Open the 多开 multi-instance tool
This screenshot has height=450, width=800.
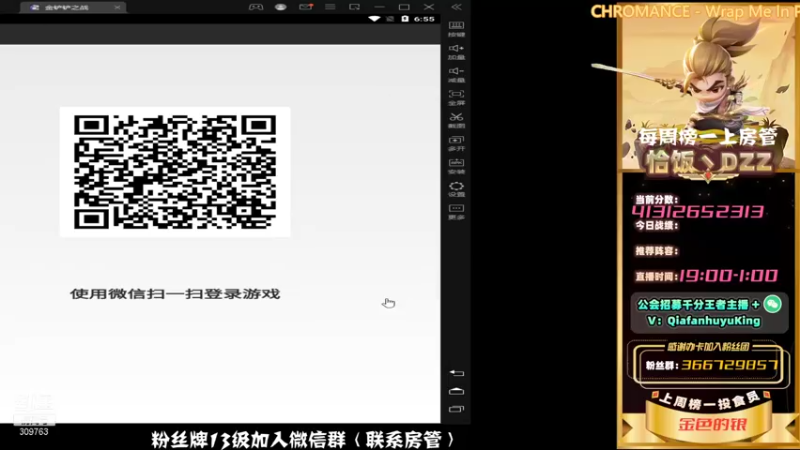tap(456, 143)
